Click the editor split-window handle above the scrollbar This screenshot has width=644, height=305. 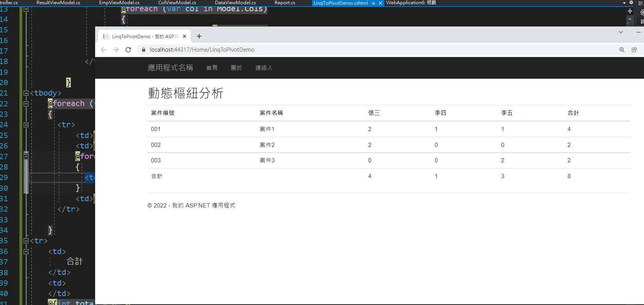click(x=630, y=11)
